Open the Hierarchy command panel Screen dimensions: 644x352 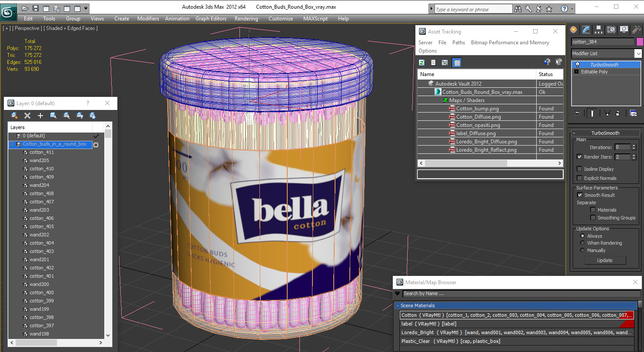click(599, 30)
